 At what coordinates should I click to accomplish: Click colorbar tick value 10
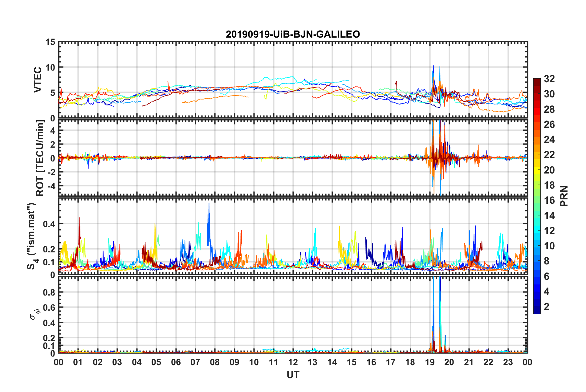tap(549, 246)
